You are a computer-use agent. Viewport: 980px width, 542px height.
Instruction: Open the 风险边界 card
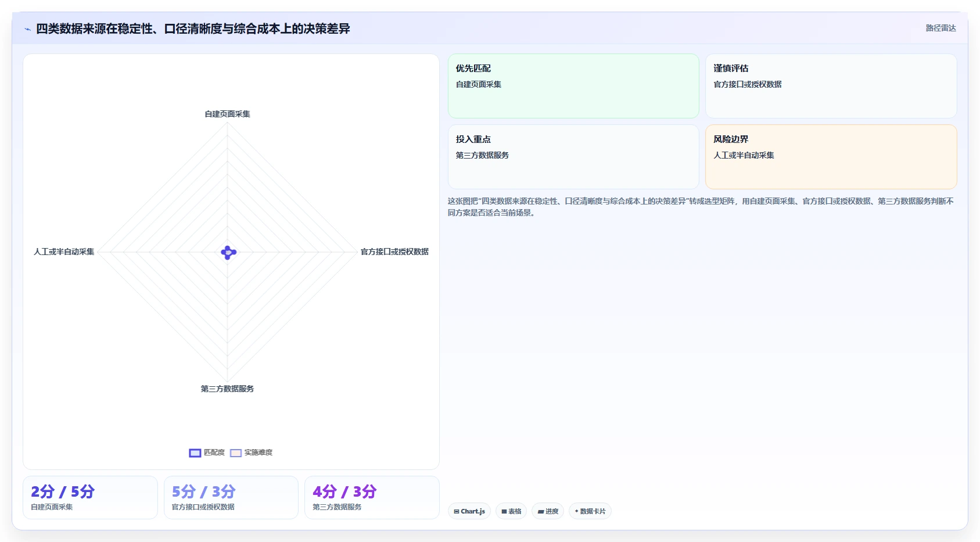831,157
